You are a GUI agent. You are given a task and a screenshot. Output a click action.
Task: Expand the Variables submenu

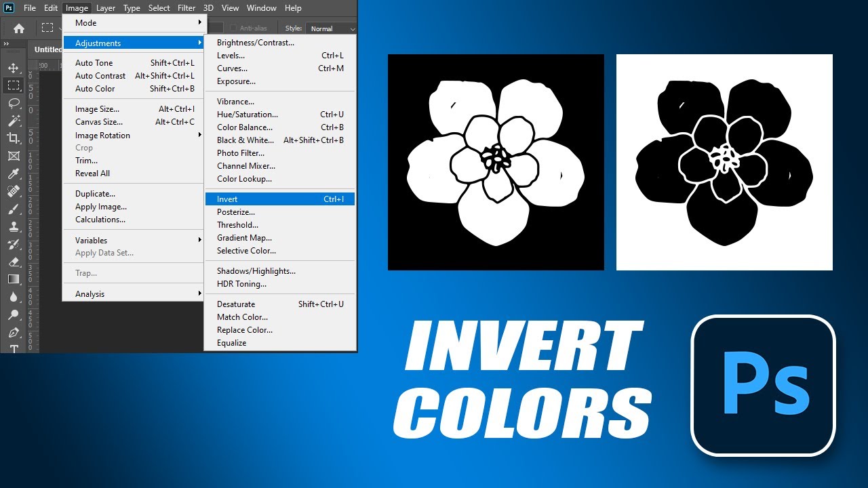[x=133, y=240]
